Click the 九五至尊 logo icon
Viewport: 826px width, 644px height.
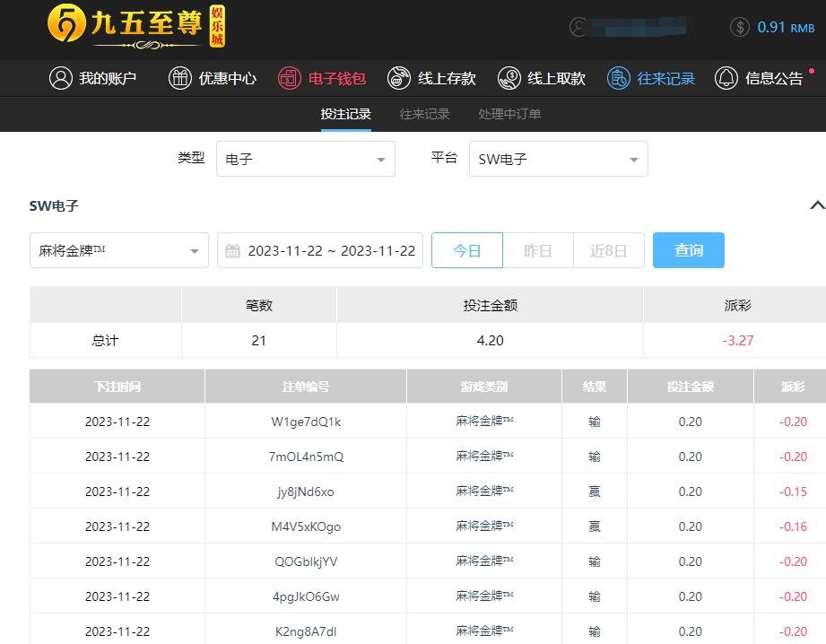click(66, 25)
